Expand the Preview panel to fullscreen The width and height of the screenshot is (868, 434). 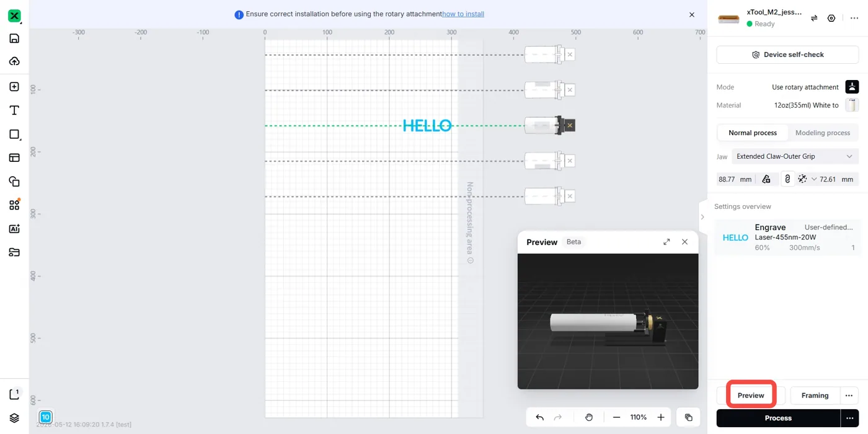(x=666, y=242)
